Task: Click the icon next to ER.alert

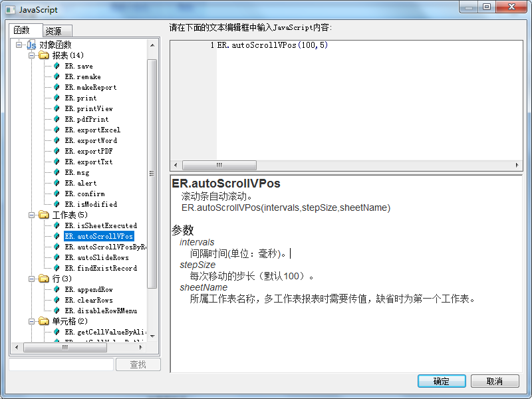Action: pyautogui.click(x=57, y=183)
